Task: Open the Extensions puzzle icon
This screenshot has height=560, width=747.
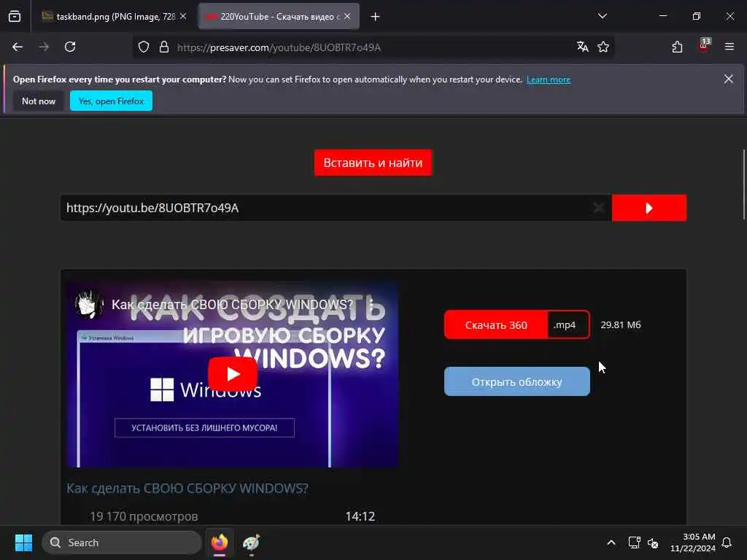Action: click(x=677, y=47)
